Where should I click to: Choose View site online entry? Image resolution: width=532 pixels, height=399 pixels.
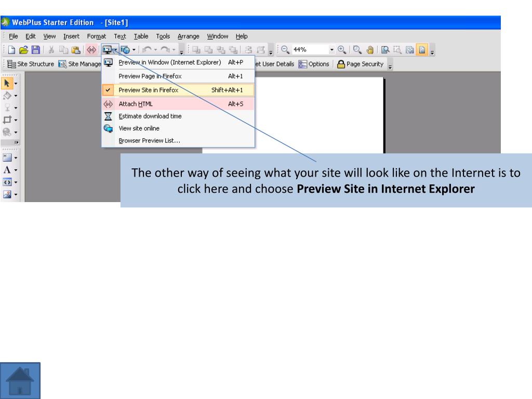(x=178, y=128)
